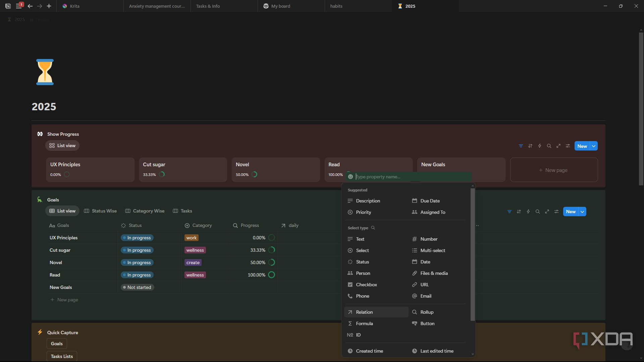The image size is (644, 362).
Task: Pick the property emoji icon
Action: point(351,177)
